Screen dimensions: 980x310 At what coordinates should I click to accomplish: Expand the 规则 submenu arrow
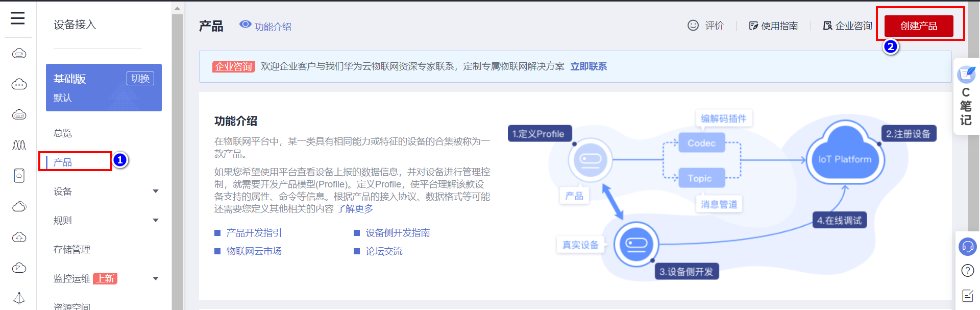156,221
